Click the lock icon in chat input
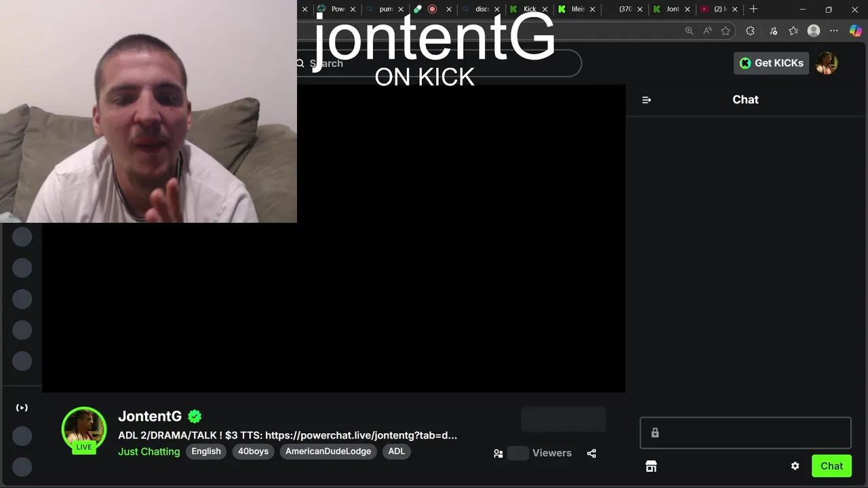This screenshot has width=868, height=488. tap(655, 433)
